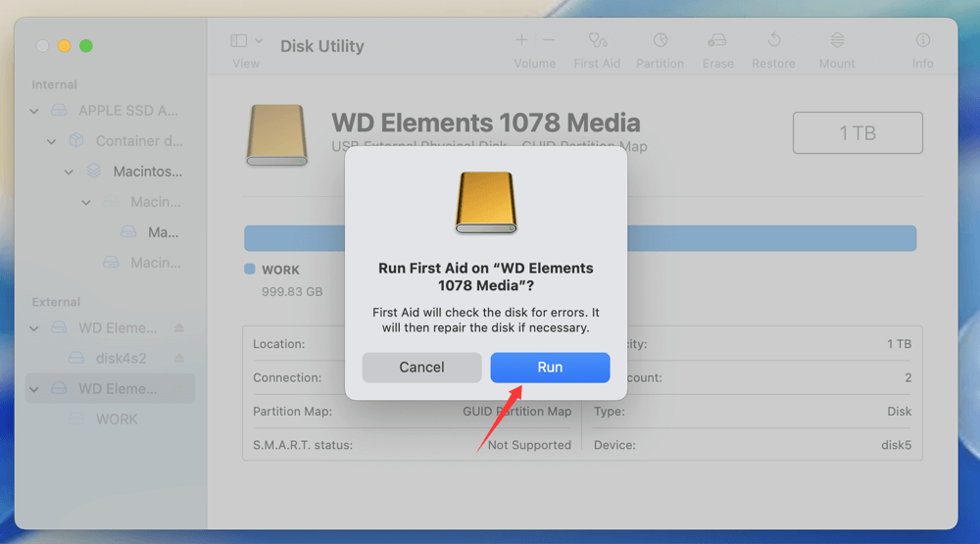Image resolution: width=980 pixels, height=544 pixels.
Task: Select Container d... in sidebar
Action: 139,141
